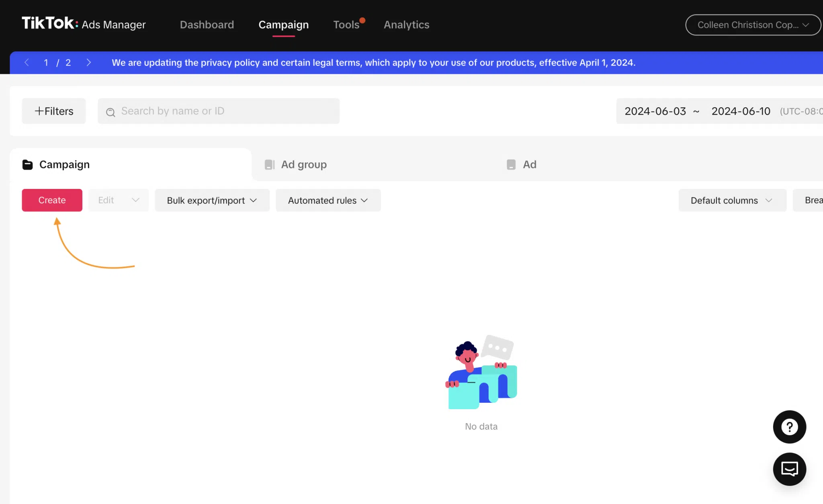This screenshot has height=504, width=823.
Task: Focus the Search by name or ID field
Action: (219, 111)
